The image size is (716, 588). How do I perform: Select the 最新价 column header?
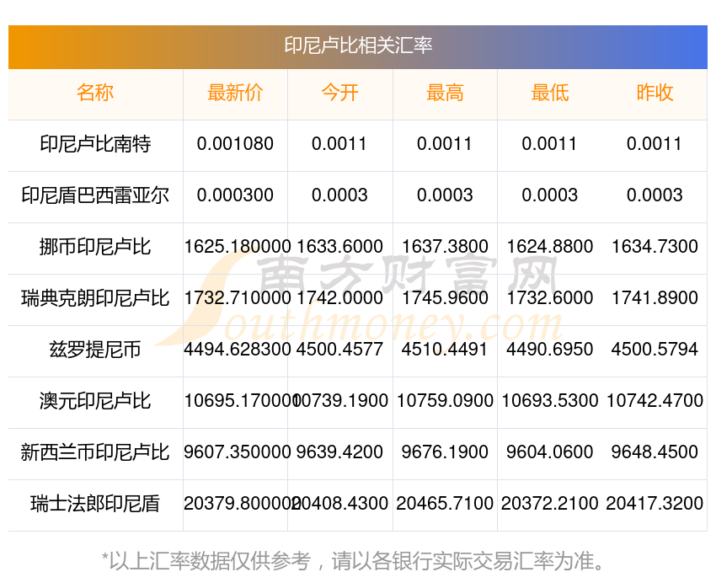coord(235,93)
